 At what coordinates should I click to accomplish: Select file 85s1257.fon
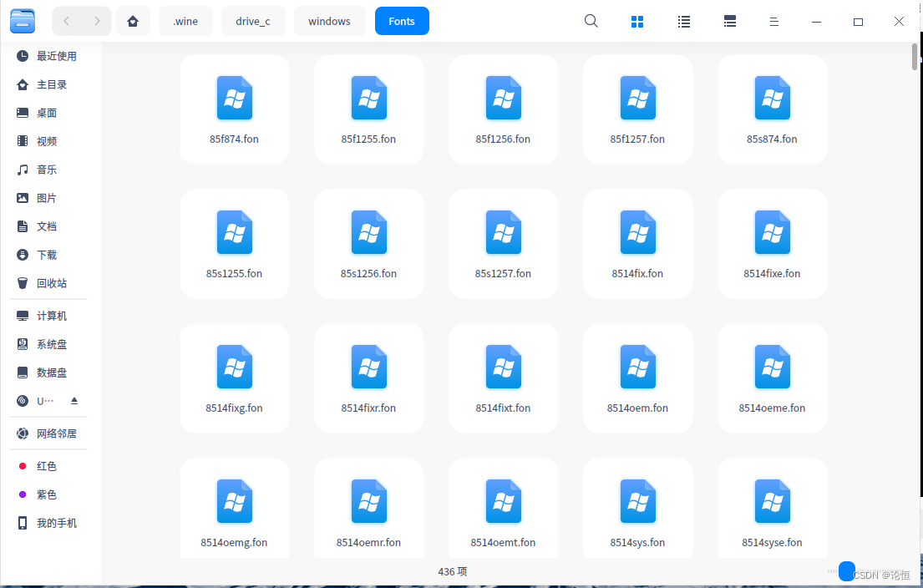(504, 244)
